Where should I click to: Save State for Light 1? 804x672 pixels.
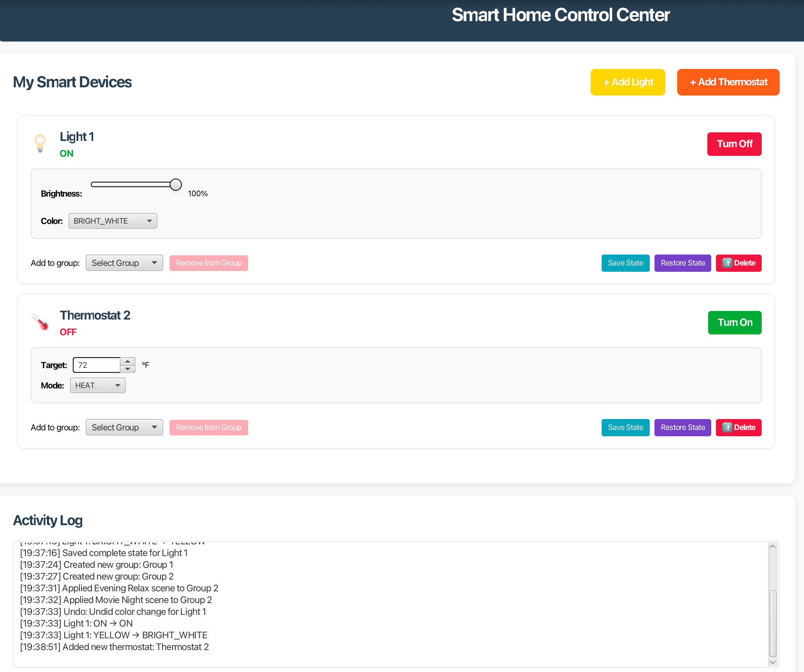625,263
